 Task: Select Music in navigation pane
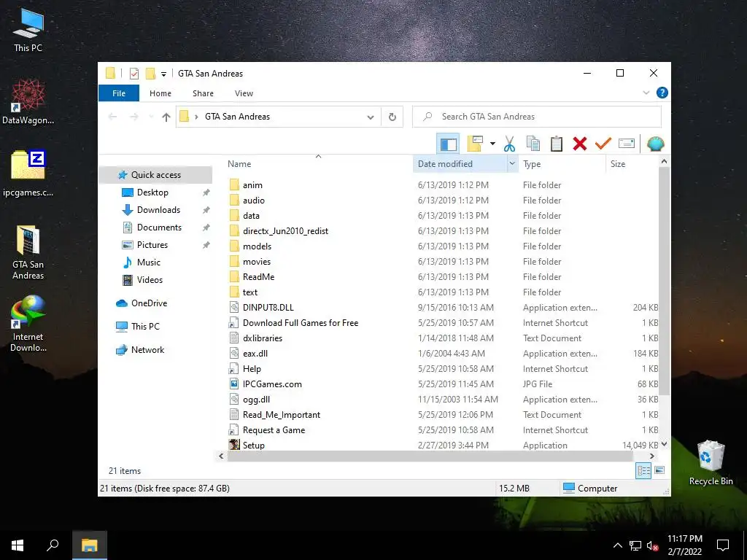148,262
